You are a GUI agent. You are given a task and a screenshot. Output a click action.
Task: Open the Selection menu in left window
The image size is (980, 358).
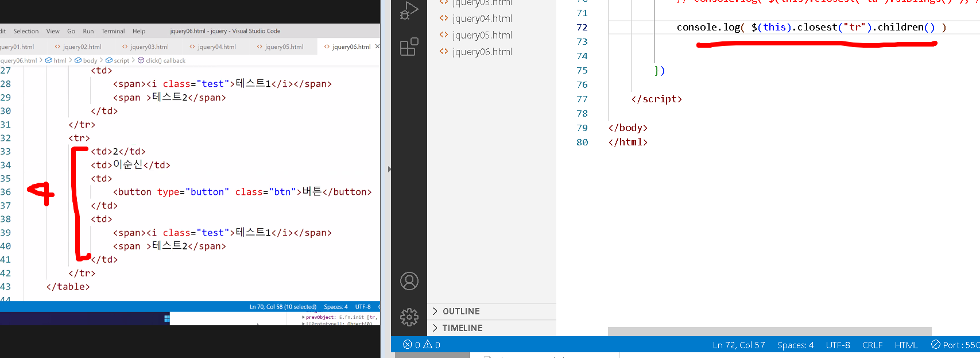click(x=26, y=31)
